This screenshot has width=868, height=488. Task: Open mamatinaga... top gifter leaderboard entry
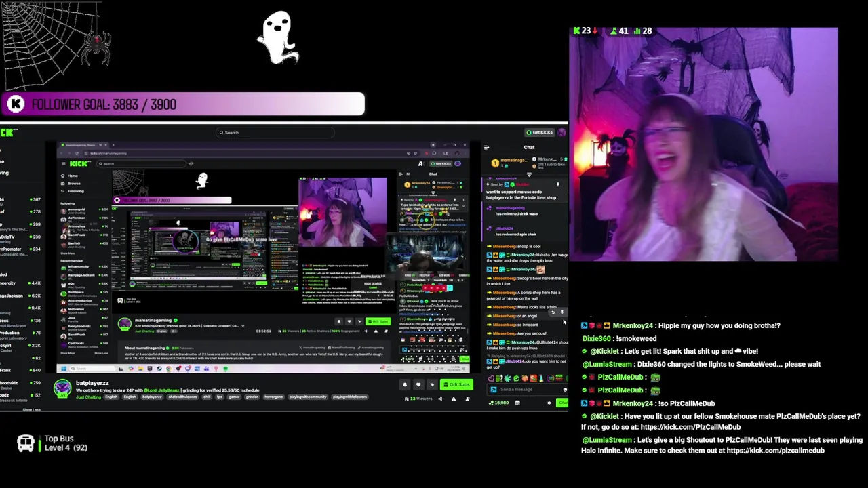(x=510, y=163)
